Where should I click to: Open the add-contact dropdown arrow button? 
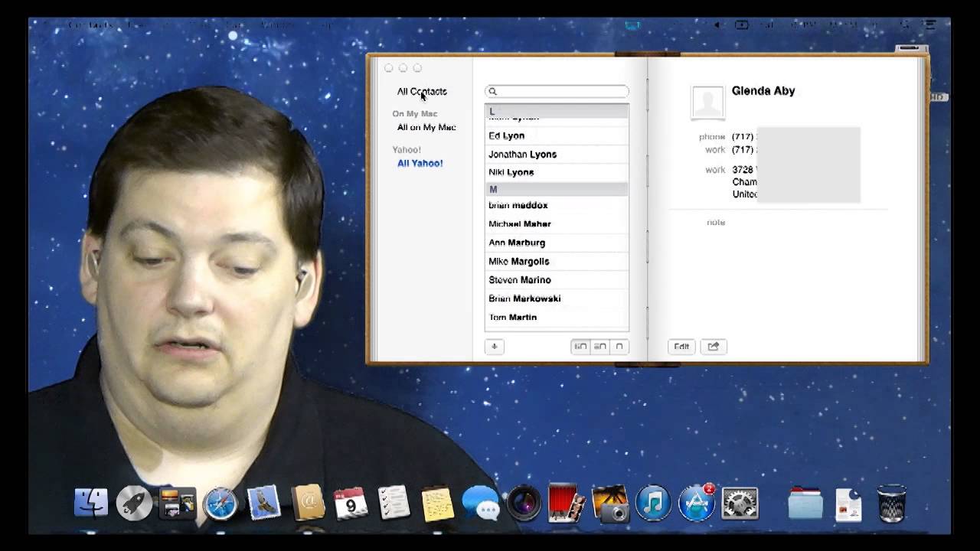494,347
